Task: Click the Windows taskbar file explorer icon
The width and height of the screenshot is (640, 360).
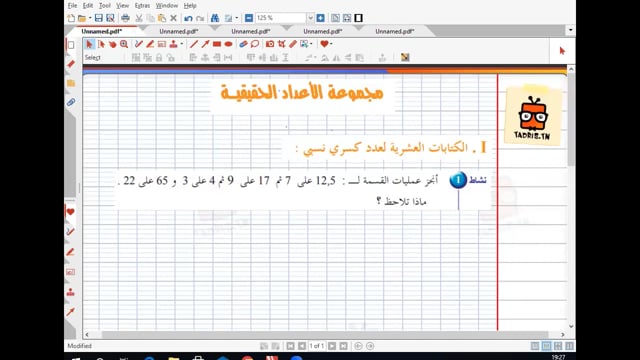Action: coord(173,358)
